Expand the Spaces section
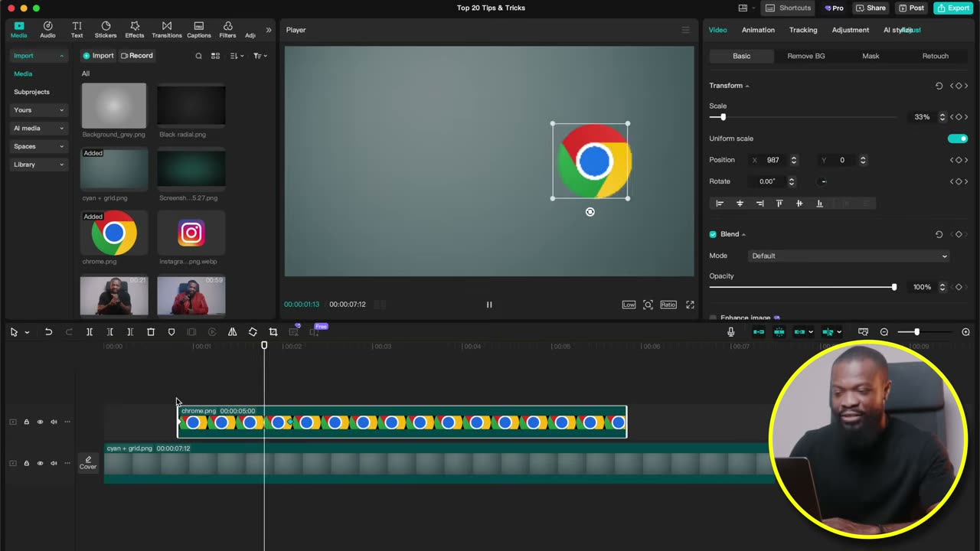Image resolution: width=980 pixels, height=551 pixels. coord(39,146)
